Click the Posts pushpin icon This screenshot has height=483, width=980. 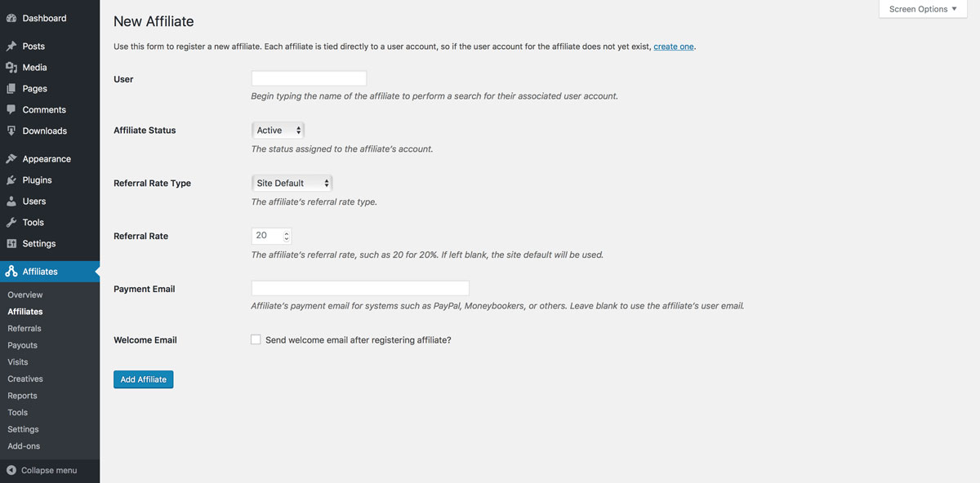point(11,47)
